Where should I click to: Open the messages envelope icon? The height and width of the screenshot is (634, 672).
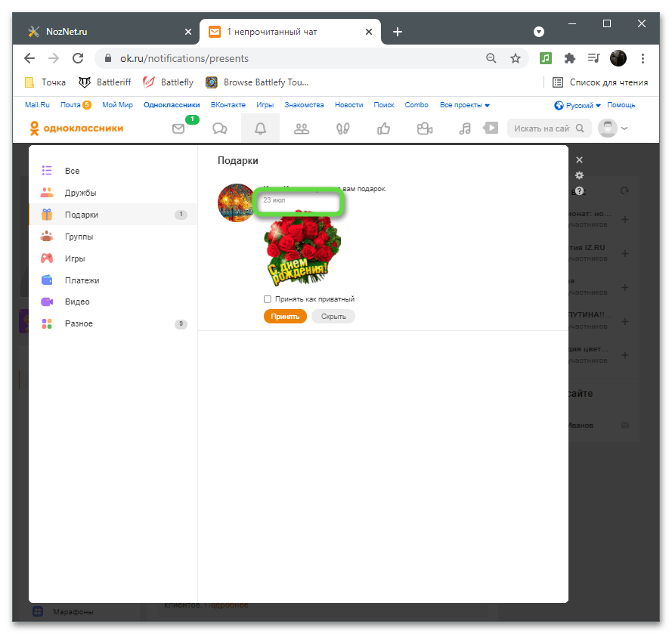[x=178, y=128]
